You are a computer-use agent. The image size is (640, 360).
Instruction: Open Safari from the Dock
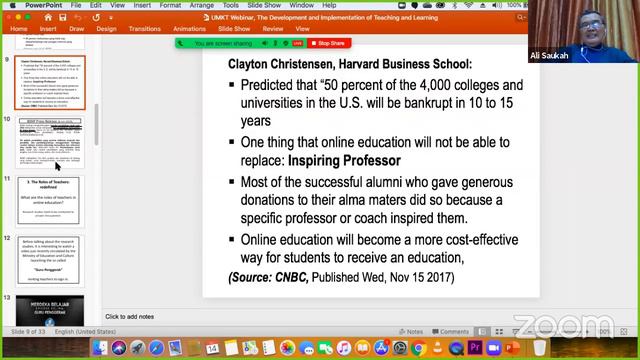click(156, 348)
